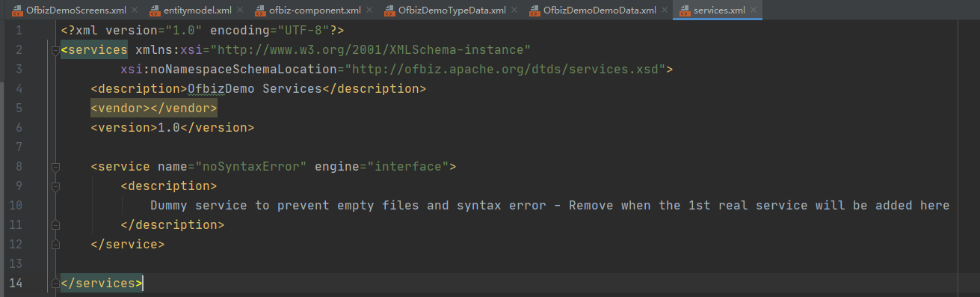The image size is (980, 297).
Task: Close the services.xml tab
Action: [754, 10]
